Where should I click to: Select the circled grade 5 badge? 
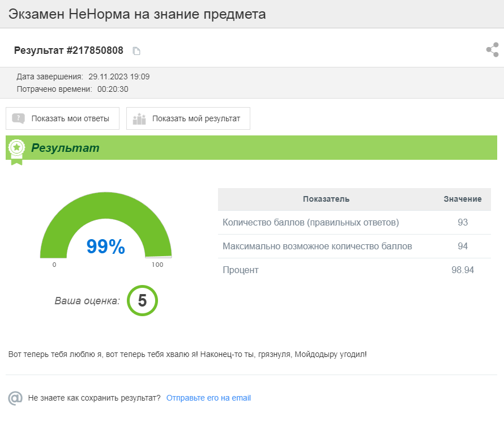[142, 301]
